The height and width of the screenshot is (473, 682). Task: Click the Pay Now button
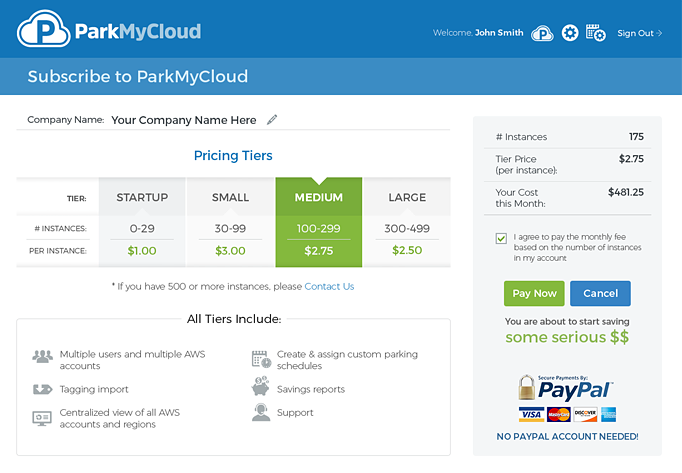[x=534, y=293]
